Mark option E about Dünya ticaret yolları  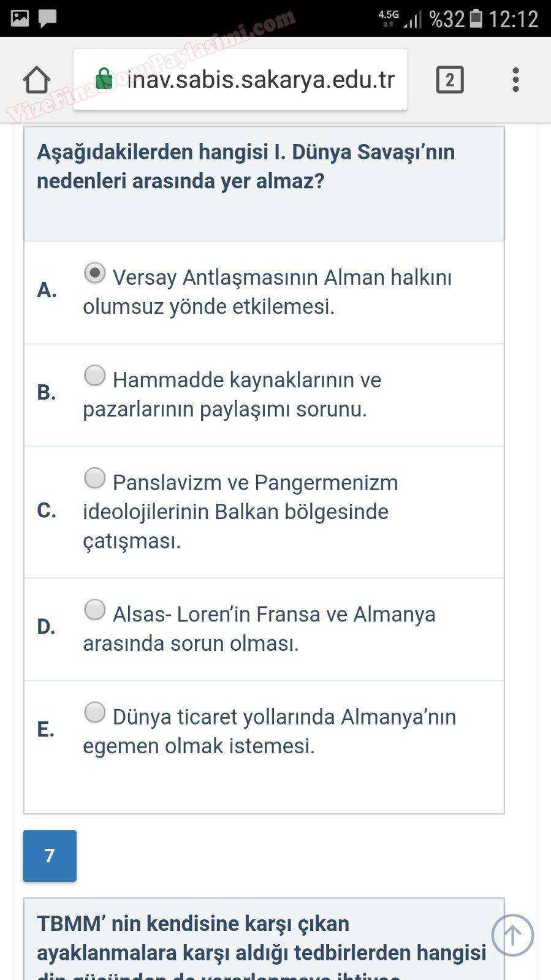point(95,712)
